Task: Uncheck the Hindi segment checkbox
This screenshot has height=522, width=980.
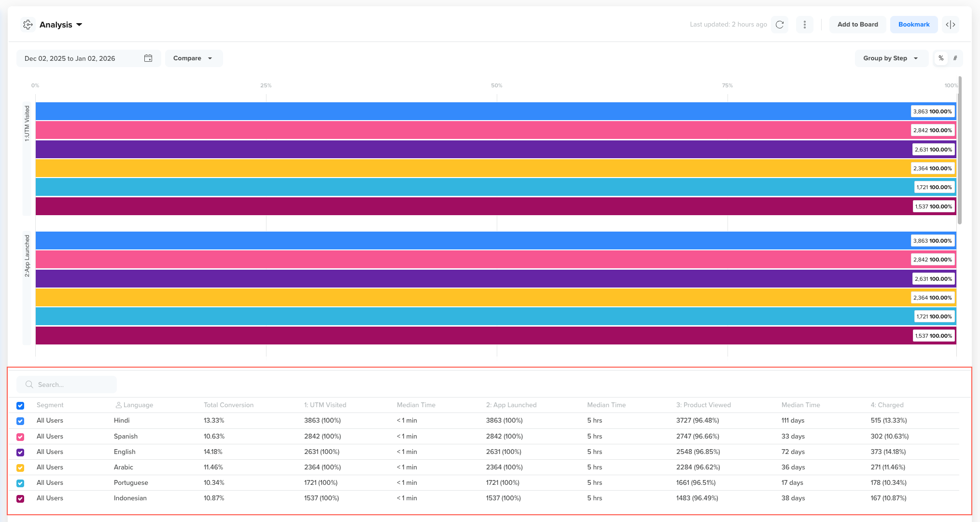Action: coord(20,421)
